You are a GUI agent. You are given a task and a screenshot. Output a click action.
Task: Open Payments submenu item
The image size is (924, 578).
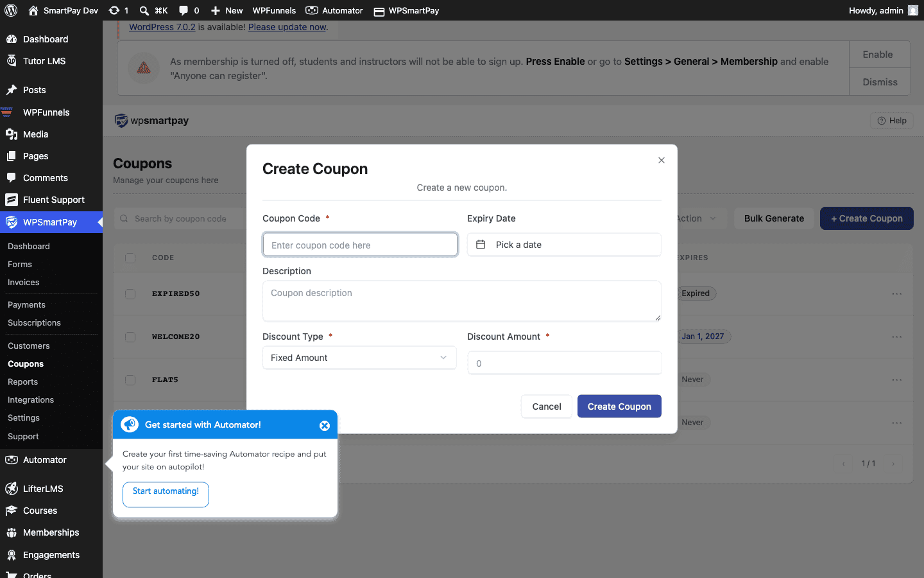[x=26, y=304]
